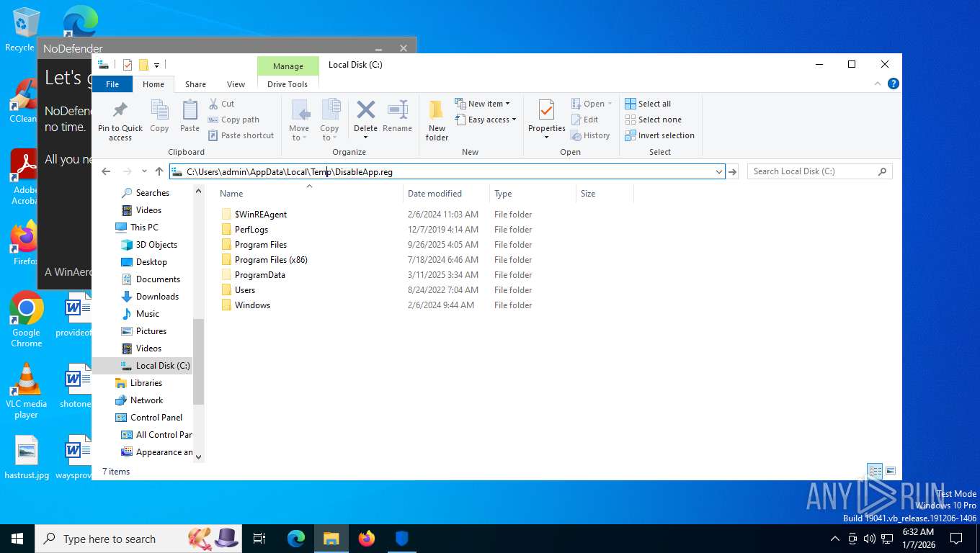This screenshot has height=553, width=980.
Task: Switch to Details view icon in status bar
Action: (875, 472)
